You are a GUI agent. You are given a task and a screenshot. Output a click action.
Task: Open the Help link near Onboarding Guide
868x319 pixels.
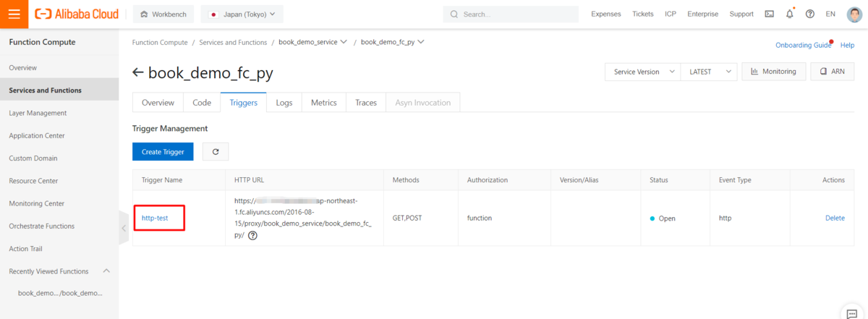click(847, 45)
